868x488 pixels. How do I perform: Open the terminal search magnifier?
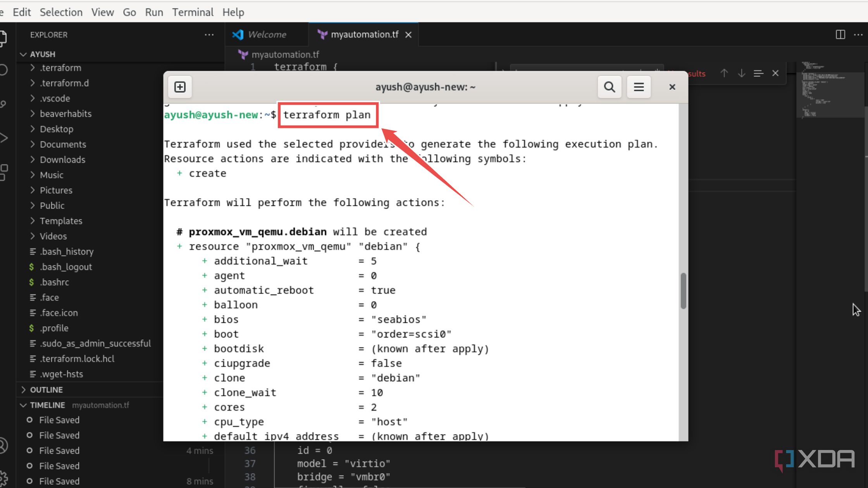(x=609, y=87)
